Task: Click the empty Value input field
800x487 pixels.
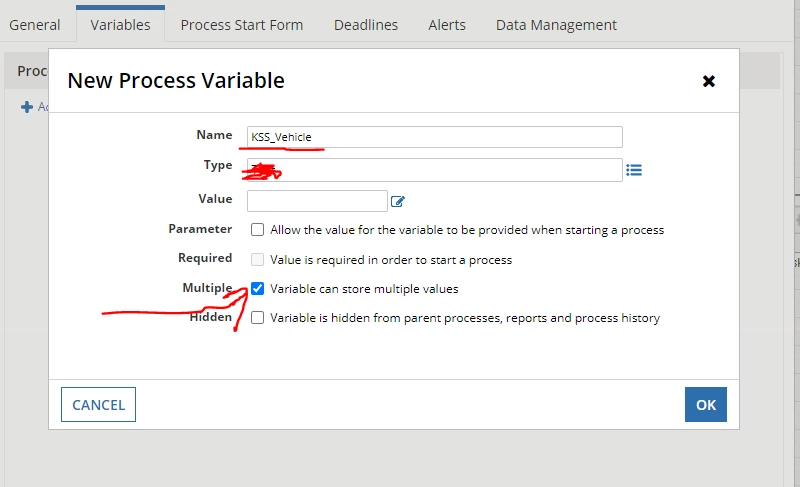Action: tap(317, 201)
